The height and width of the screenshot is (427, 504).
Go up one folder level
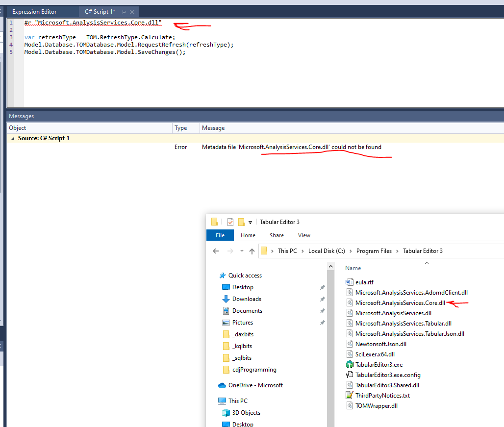click(252, 251)
